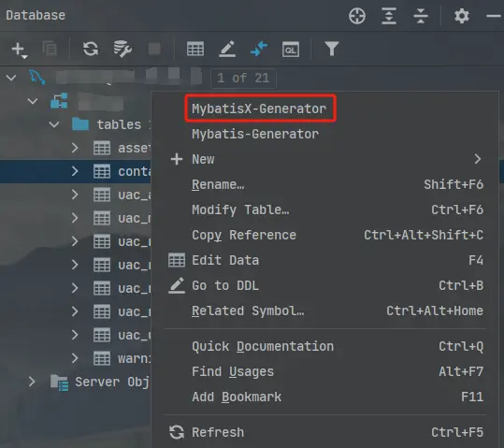Open the Query Console QL icon
504x448 pixels.
(291, 50)
